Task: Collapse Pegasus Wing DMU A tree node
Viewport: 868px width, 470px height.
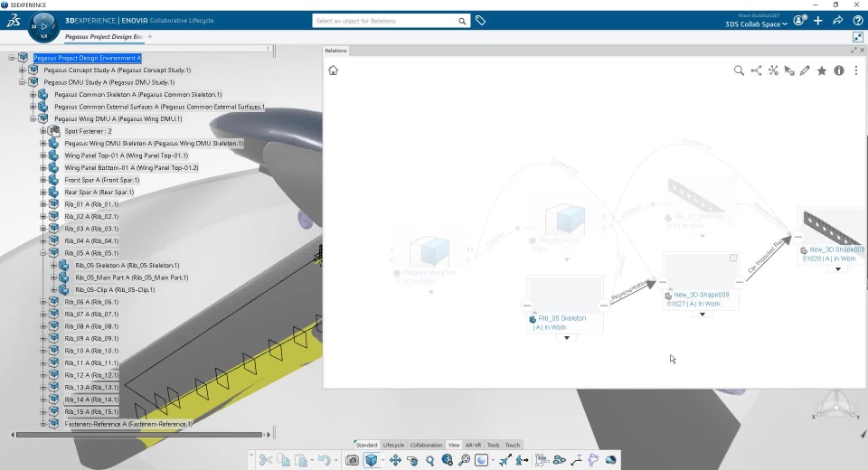Action: [33, 118]
